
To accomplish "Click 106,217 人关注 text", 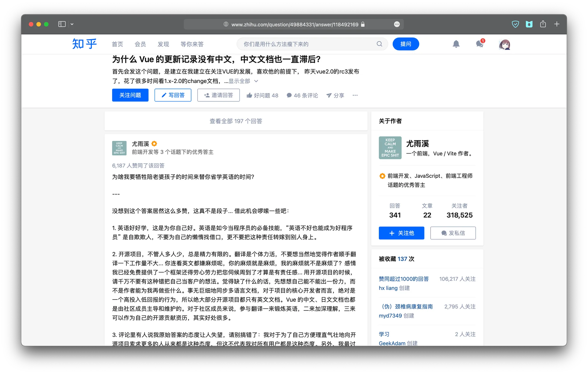I will [457, 279].
